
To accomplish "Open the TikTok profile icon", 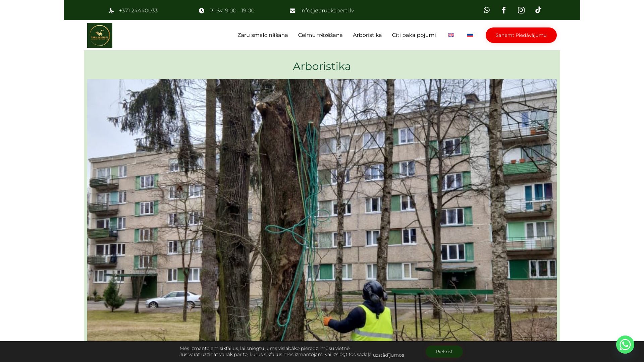I will pos(538,10).
